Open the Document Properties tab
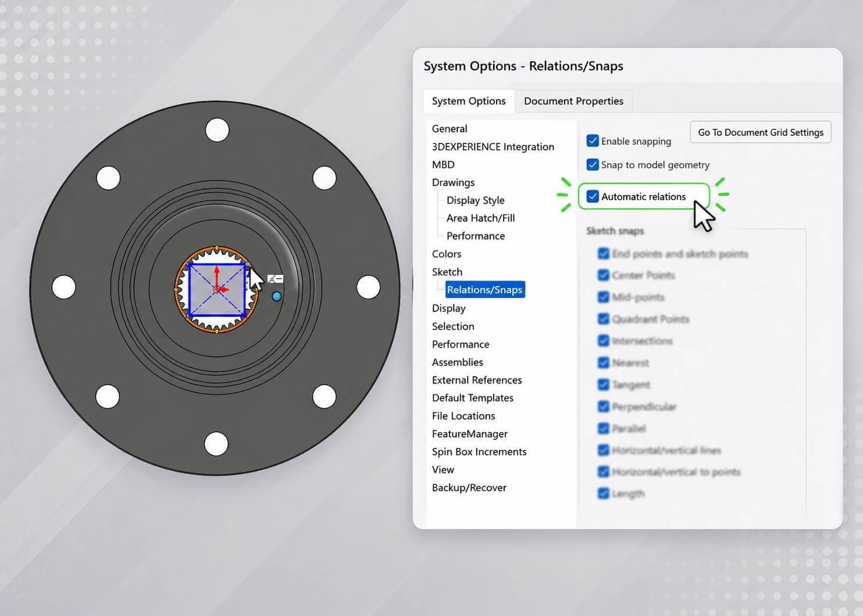863x616 pixels. tap(573, 101)
